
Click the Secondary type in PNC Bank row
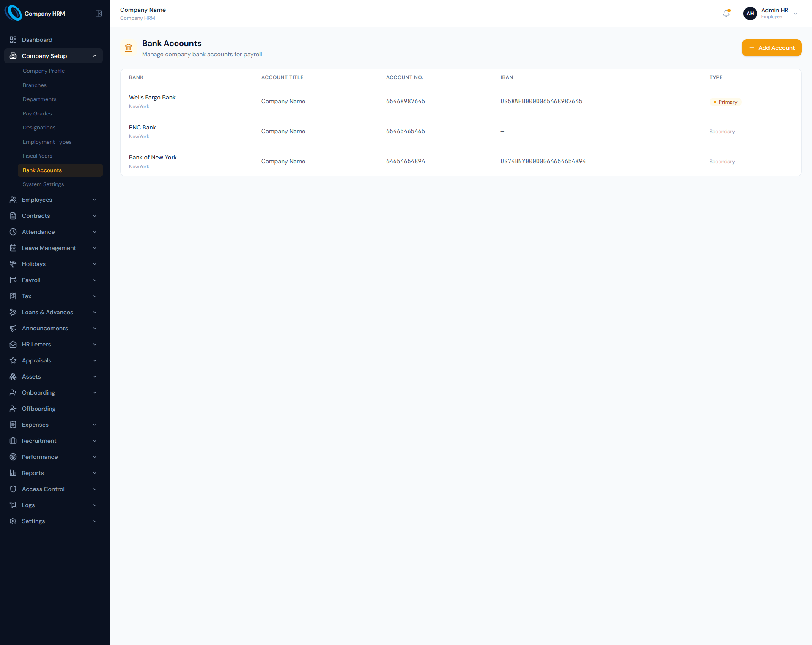pyautogui.click(x=722, y=132)
